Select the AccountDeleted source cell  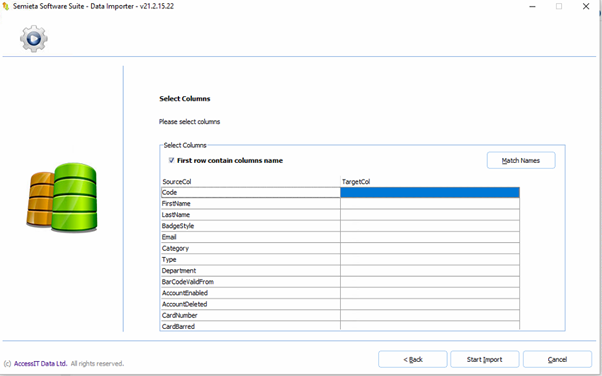pyautogui.click(x=250, y=304)
